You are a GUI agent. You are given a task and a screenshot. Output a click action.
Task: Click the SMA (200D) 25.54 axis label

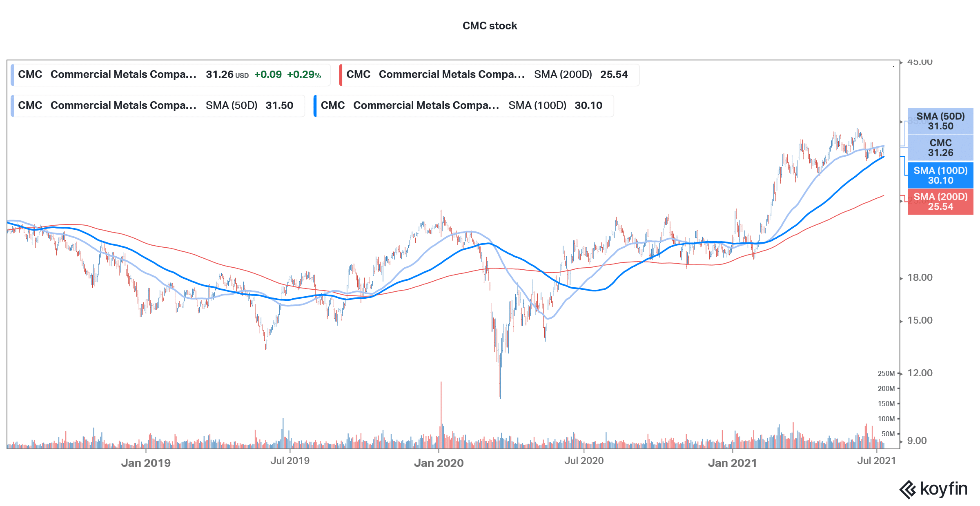[940, 202]
